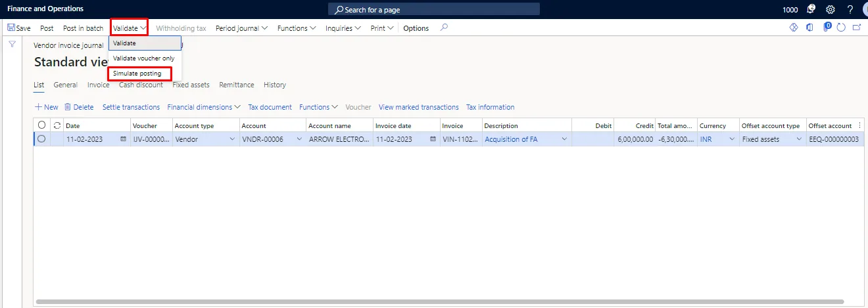Viewport: 868px width, 308px height.
Task: Click the Post button
Action: click(47, 28)
